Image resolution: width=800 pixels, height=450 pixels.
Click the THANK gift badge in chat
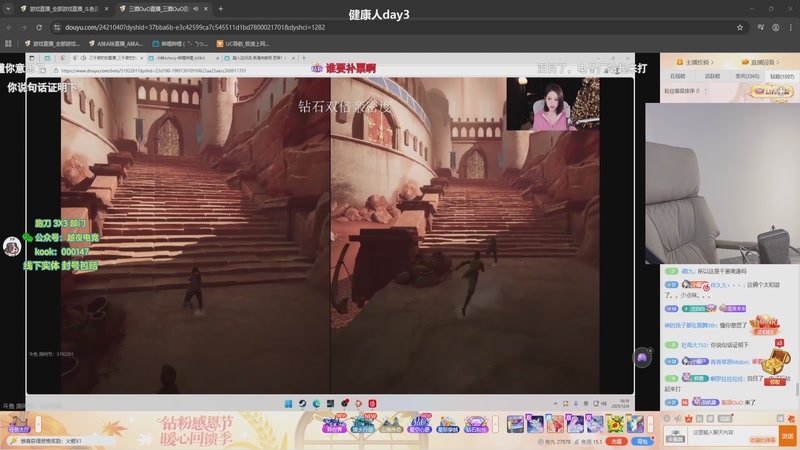(765, 324)
